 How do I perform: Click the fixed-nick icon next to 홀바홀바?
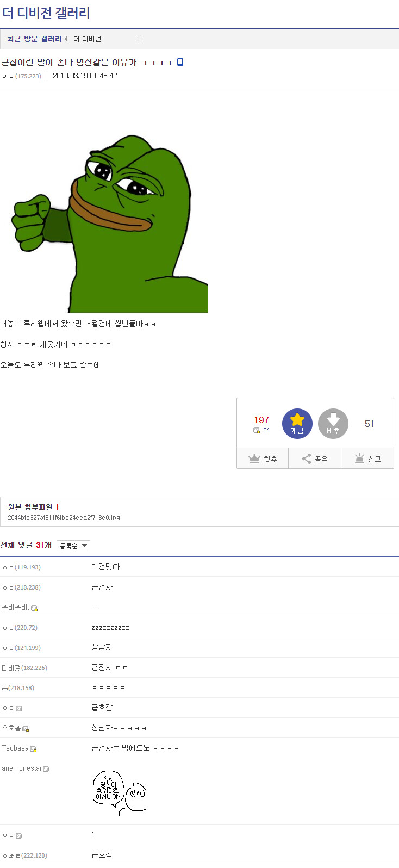[x=34, y=608]
